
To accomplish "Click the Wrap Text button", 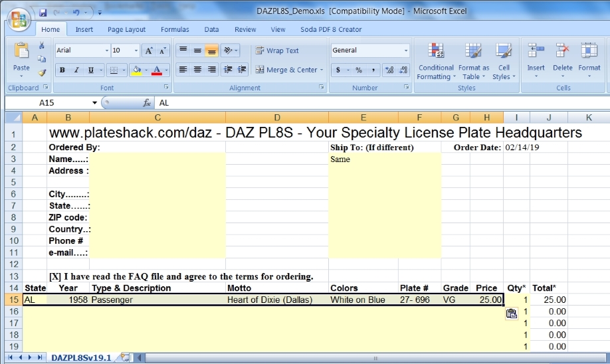I will (277, 50).
